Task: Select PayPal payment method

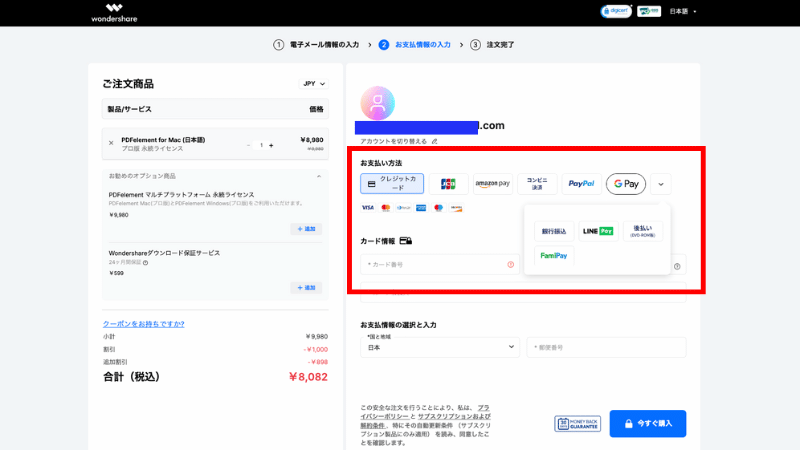Action: pos(581,184)
